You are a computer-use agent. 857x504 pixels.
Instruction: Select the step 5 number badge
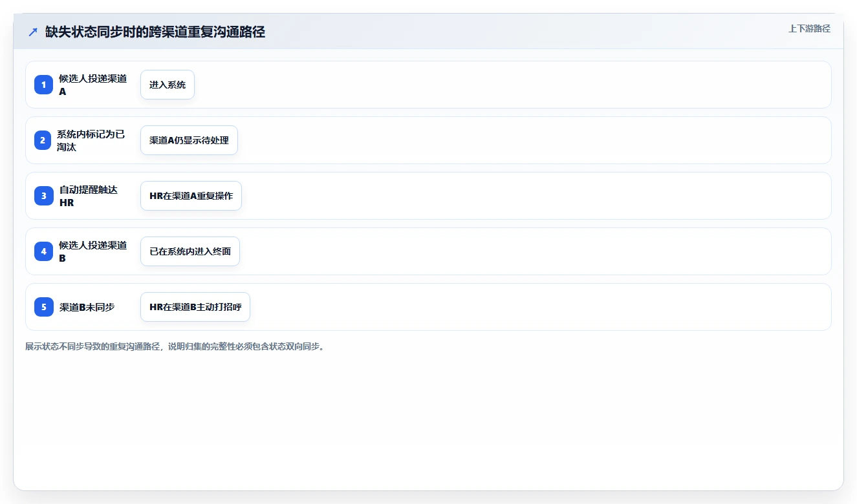pyautogui.click(x=44, y=307)
